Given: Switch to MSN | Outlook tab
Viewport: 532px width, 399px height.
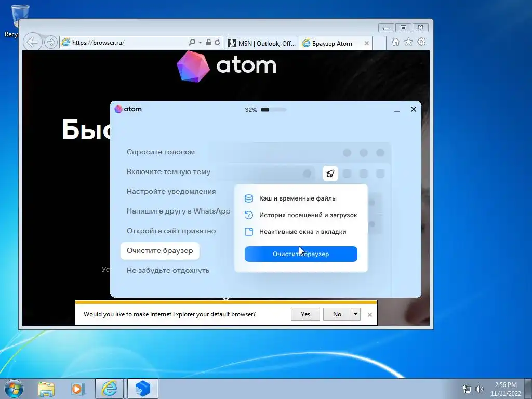Looking at the screenshot, I should point(262,44).
